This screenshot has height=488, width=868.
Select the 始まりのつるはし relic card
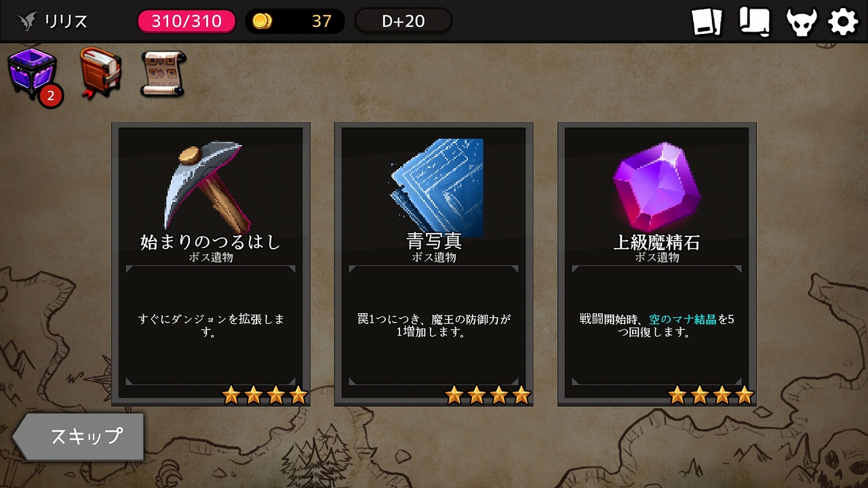tap(211, 264)
